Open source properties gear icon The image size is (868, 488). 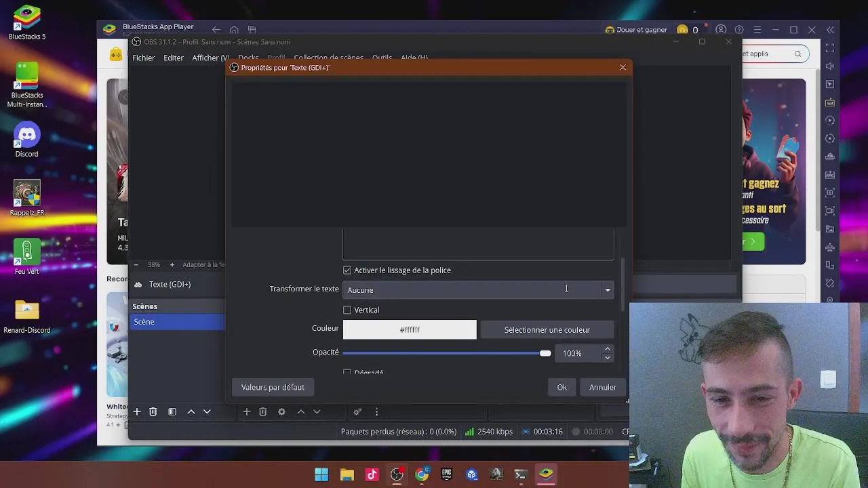click(281, 411)
